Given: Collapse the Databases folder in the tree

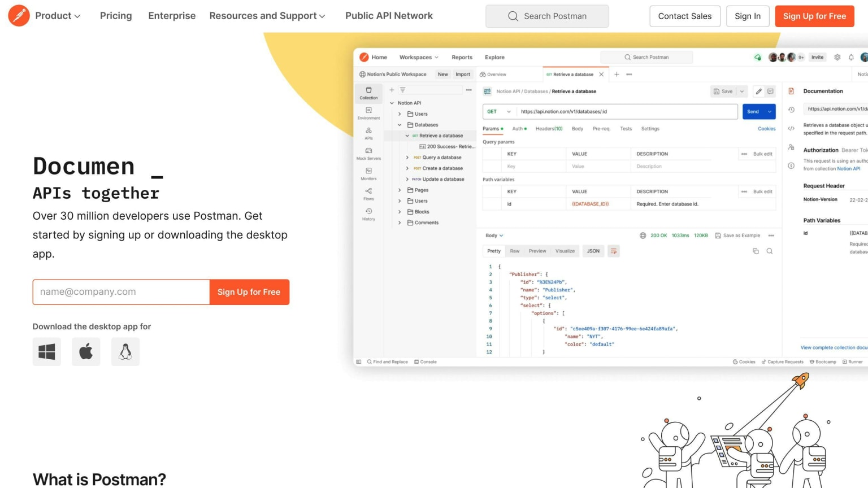Looking at the screenshot, I should (x=400, y=125).
